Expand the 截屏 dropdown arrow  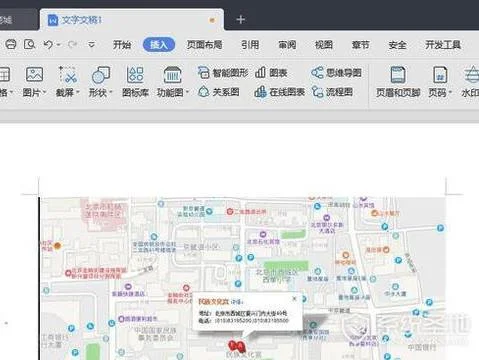pos(78,92)
